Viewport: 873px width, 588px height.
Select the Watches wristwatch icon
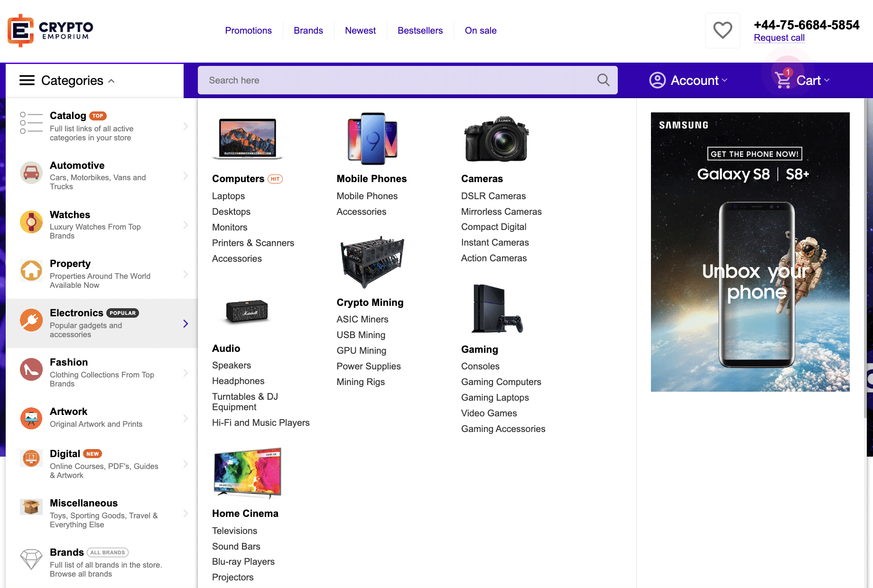31,222
